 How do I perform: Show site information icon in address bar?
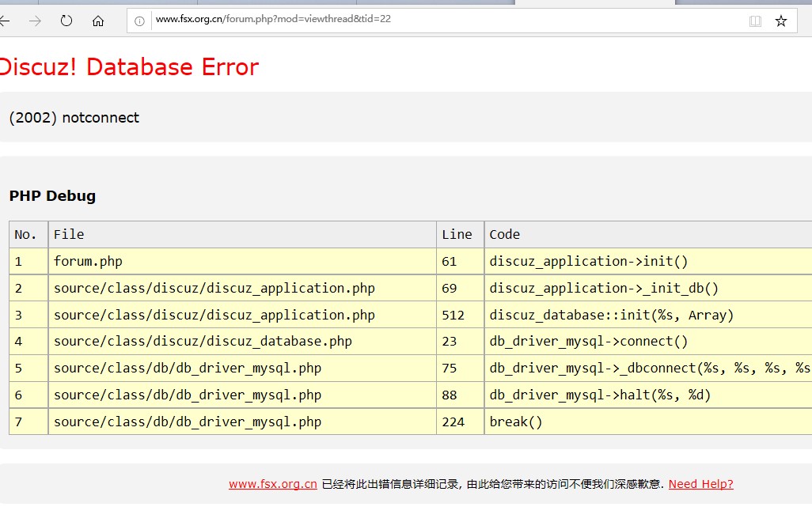(140, 21)
